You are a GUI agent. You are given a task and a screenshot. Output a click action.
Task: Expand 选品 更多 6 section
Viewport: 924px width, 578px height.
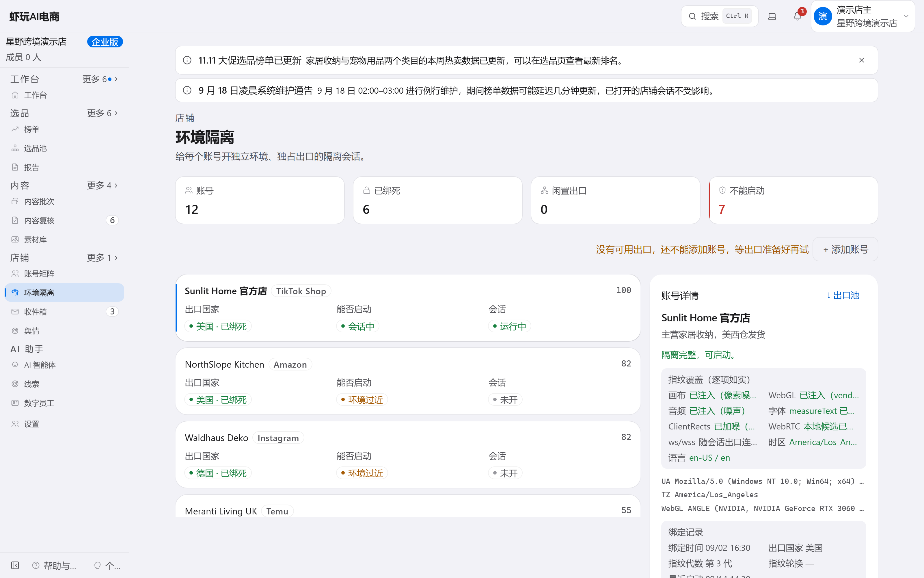pyautogui.click(x=102, y=113)
